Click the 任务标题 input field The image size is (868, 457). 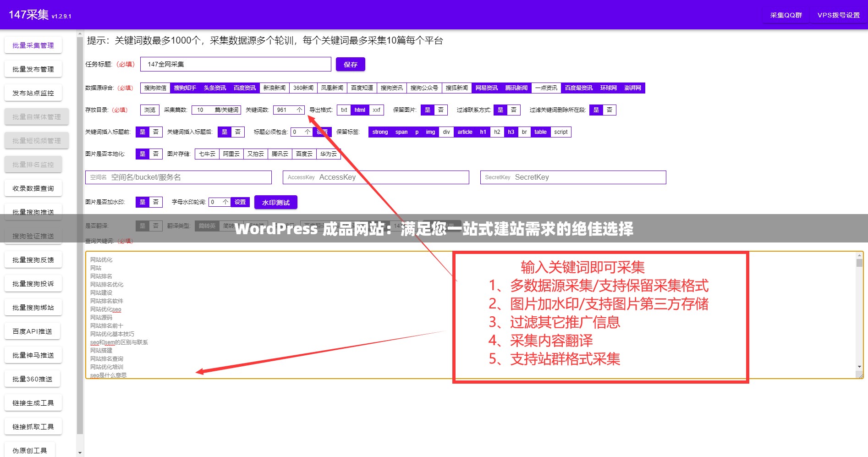click(x=235, y=64)
